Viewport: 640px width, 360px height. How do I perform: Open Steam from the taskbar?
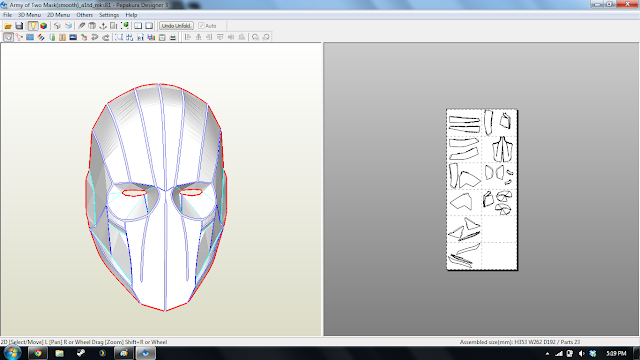click(x=81, y=353)
